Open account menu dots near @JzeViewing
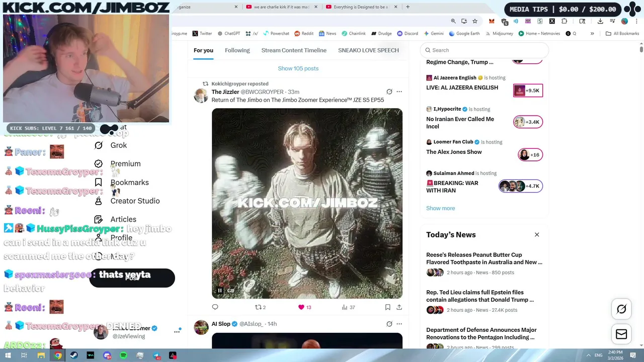Screen dimensions: 644x362 pyautogui.click(x=177, y=331)
